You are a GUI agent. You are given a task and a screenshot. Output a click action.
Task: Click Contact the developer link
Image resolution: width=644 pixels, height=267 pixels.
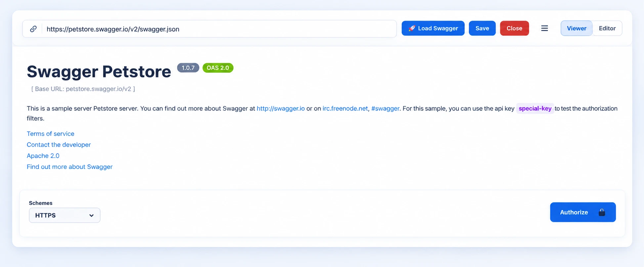click(x=59, y=144)
